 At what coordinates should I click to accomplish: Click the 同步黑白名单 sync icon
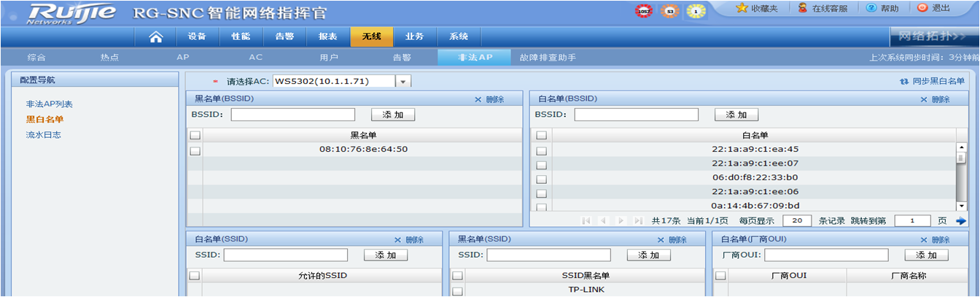point(904,82)
